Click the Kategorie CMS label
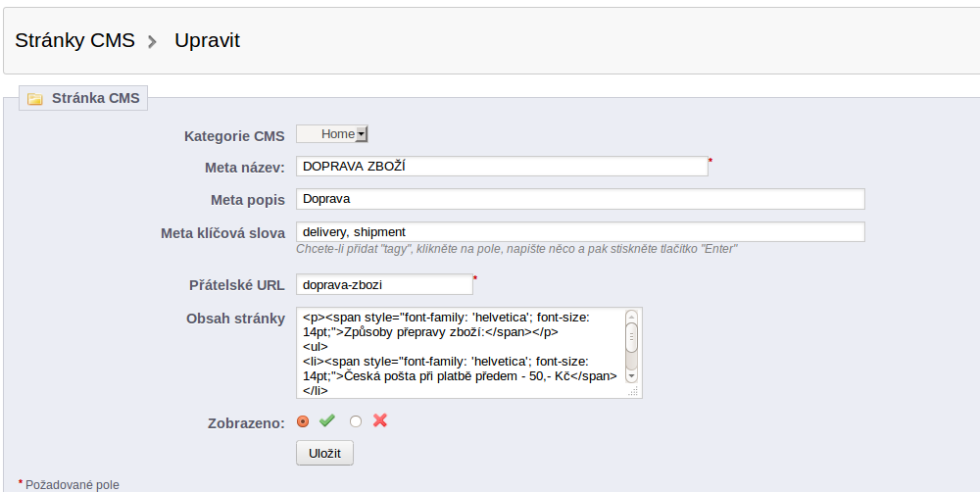This screenshot has width=980, height=492. (234, 136)
